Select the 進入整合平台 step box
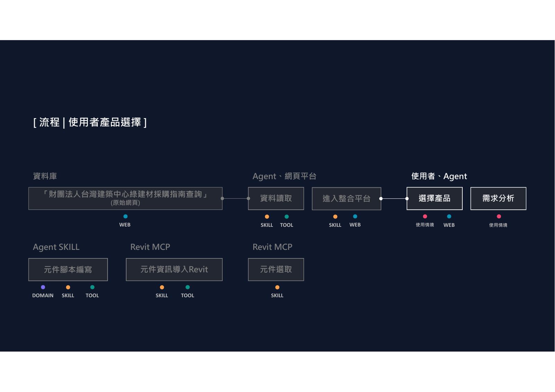 347,199
